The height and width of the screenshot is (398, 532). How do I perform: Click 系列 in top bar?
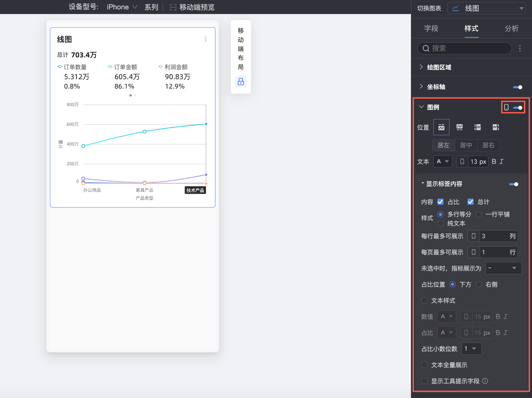[x=151, y=7]
